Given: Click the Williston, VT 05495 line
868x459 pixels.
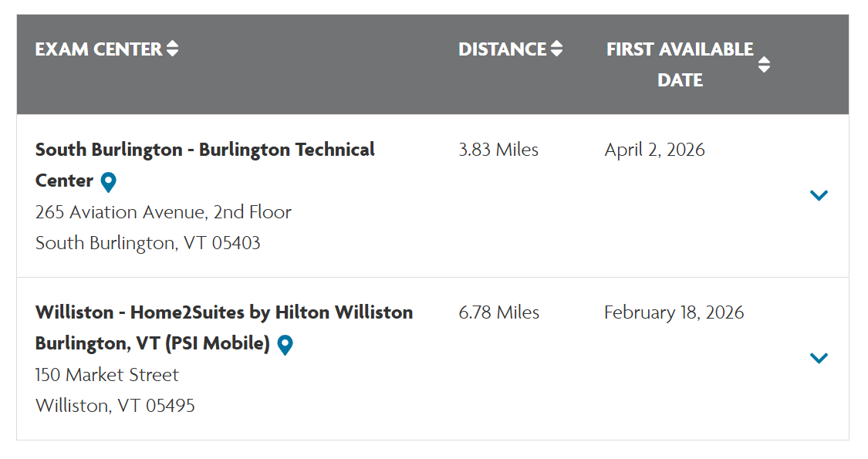Looking at the screenshot, I should coord(115,406).
